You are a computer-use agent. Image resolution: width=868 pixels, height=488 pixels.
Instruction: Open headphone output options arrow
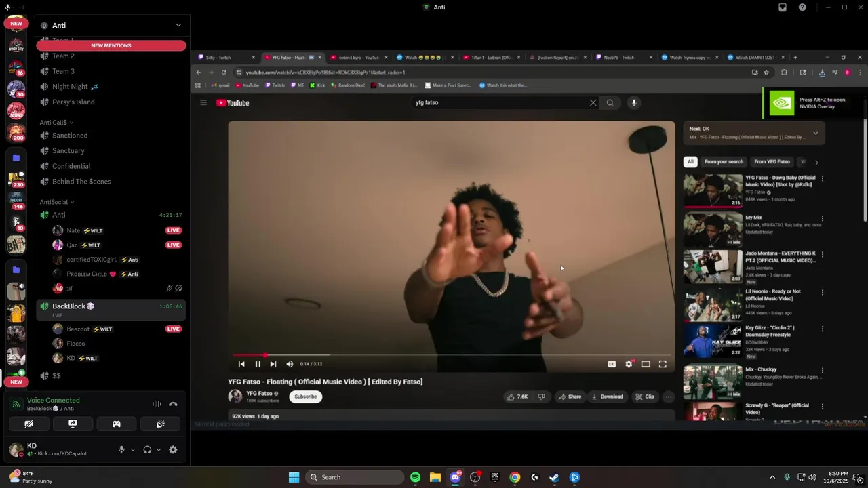click(x=159, y=449)
